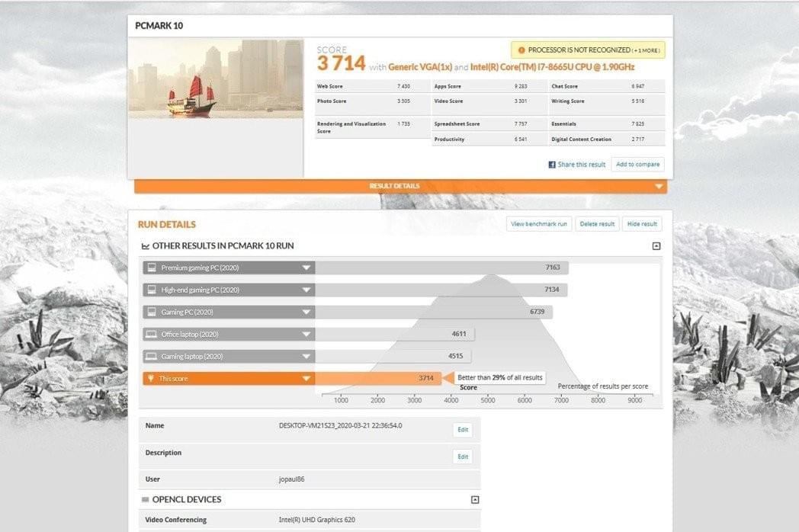
Task: Open the Processor is not recognized notice
Action: tap(588, 50)
